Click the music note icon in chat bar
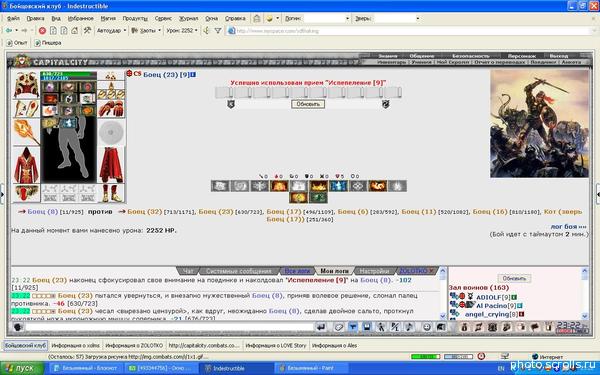This screenshot has width=600, height=375. (409, 327)
